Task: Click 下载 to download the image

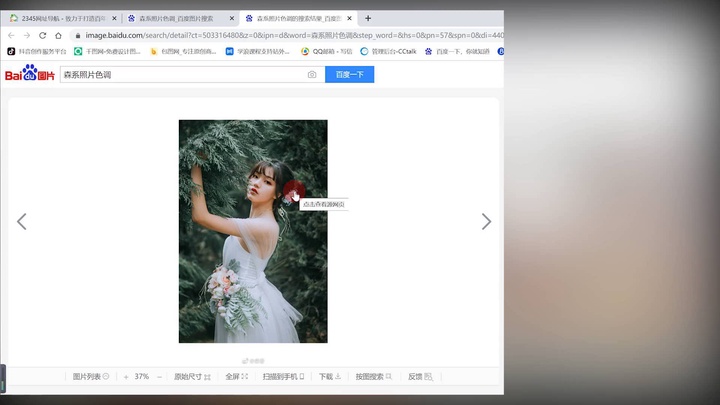Action: [x=330, y=377]
